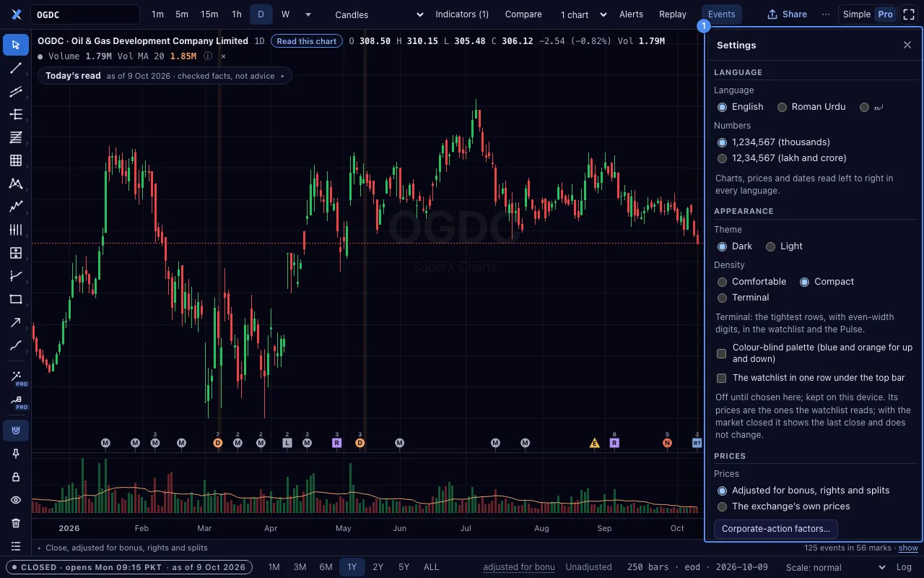This screenshot has width=924, height=578.
Task: Click the pin drawing icon
Action: [x=16, y=454]
